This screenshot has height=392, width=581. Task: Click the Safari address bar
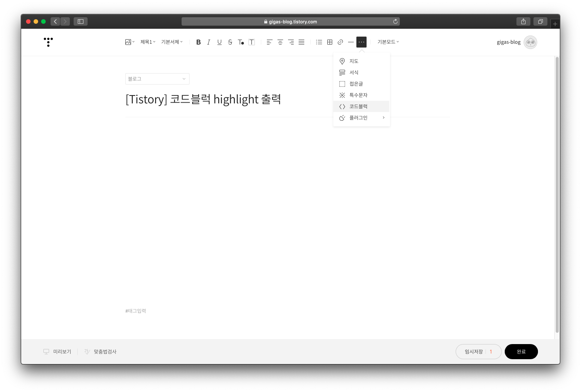(290, 22)
